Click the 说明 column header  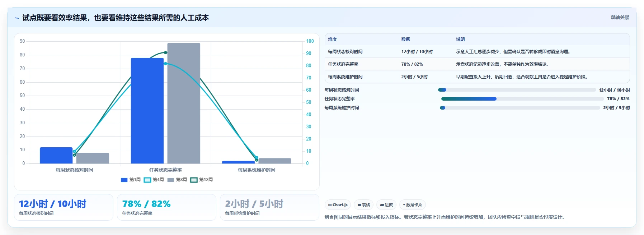[x=460, y=40]
